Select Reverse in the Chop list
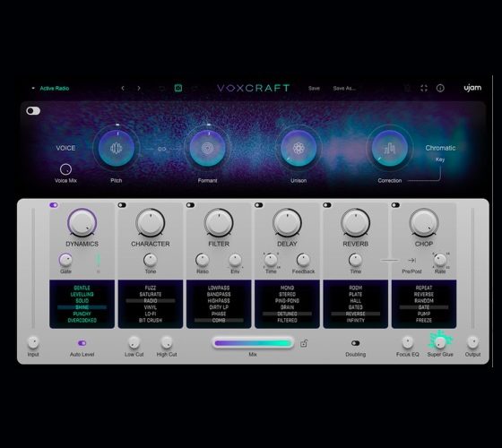502x448 pixels. pyautogui.click(x=424, y=294)
